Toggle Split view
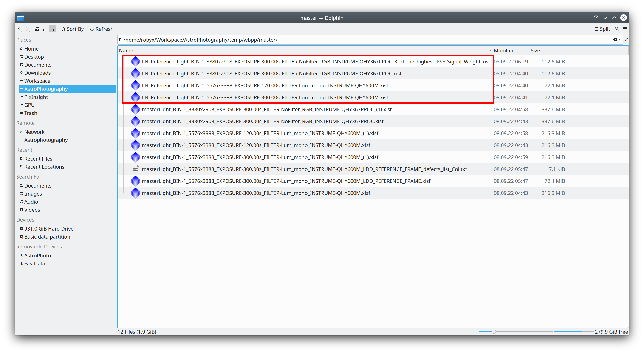Screen dimensions: 644x353 click(x=602, y=29)
